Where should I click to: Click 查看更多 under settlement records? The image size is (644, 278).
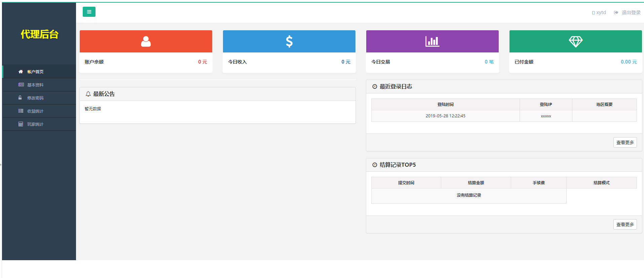point(625,225)
